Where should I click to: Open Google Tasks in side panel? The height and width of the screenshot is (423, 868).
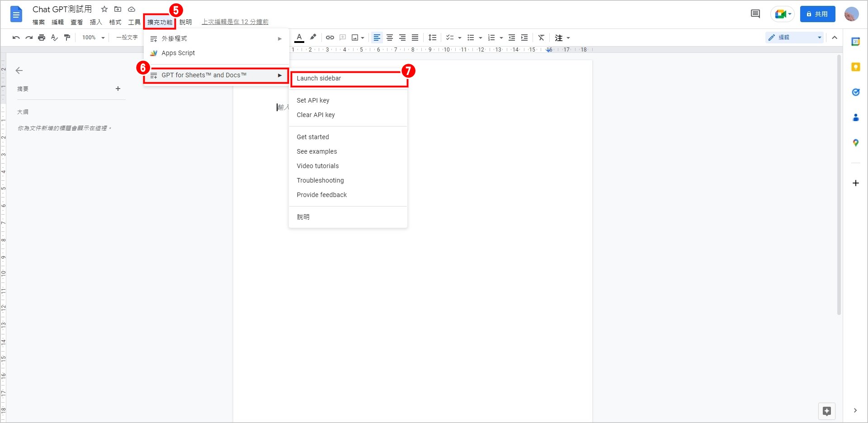(x=855, y=92)
